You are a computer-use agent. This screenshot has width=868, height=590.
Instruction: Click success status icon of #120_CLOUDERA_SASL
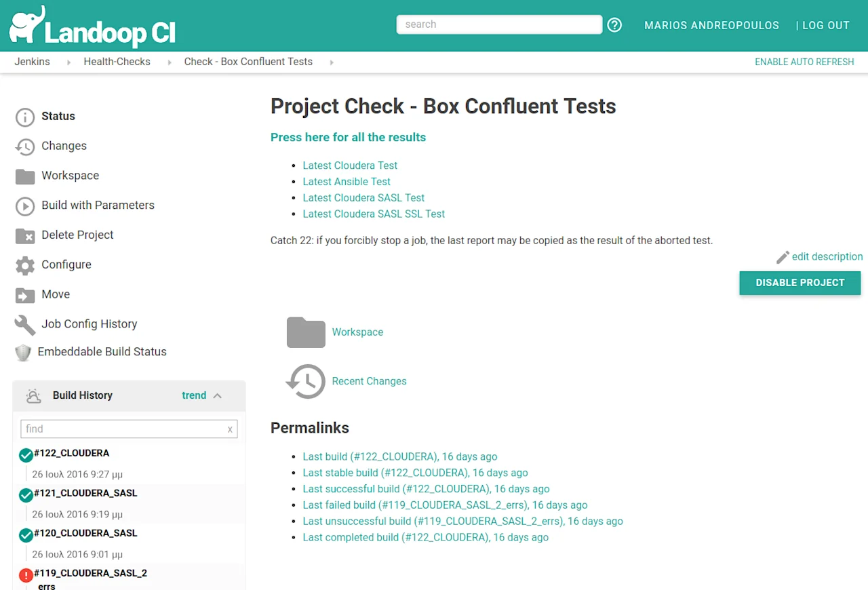[x=26, y=535]
